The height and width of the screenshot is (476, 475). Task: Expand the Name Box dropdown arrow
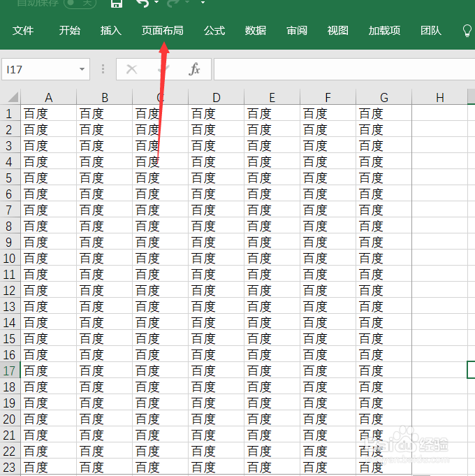point(82,69)
